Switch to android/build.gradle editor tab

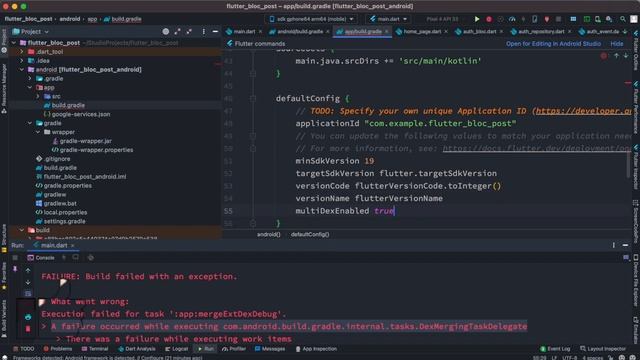tap(299, 31)
